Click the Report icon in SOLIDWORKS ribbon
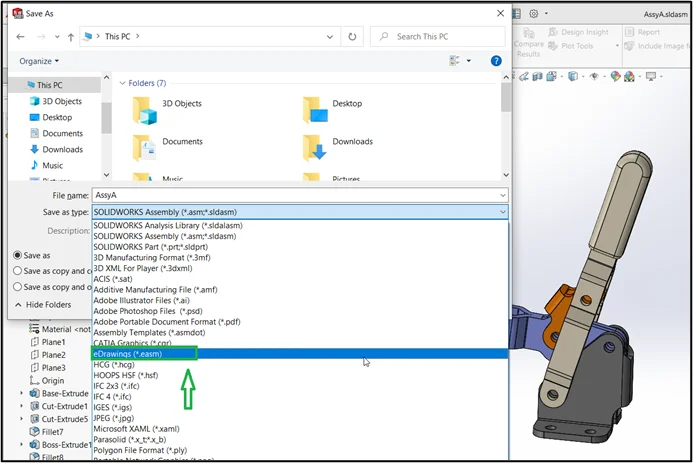The width and height of the screenshot is (693, 463). (629, 32)
